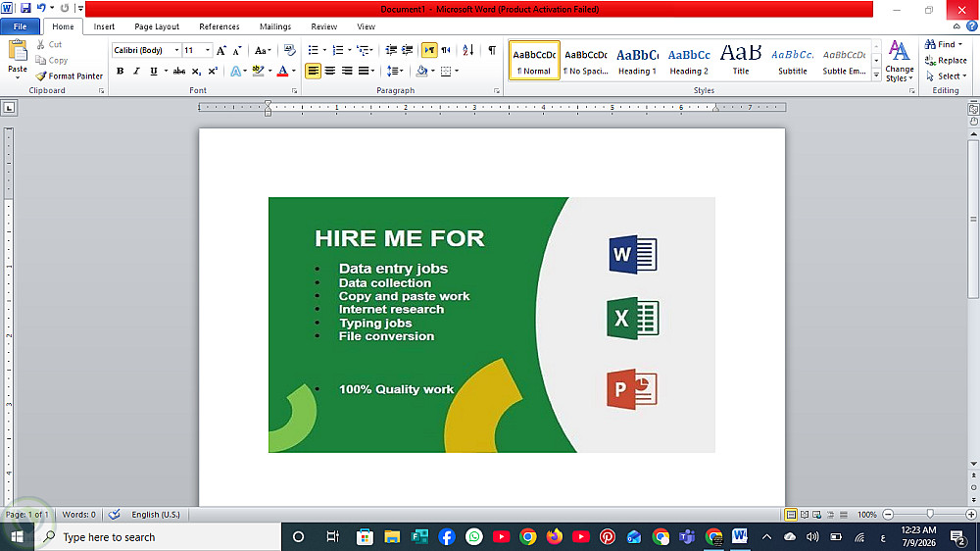Image resolution: width=980 pixels, height=551 pixels.
Task: Click the Grow Font icon
Action: pos(220,51)
